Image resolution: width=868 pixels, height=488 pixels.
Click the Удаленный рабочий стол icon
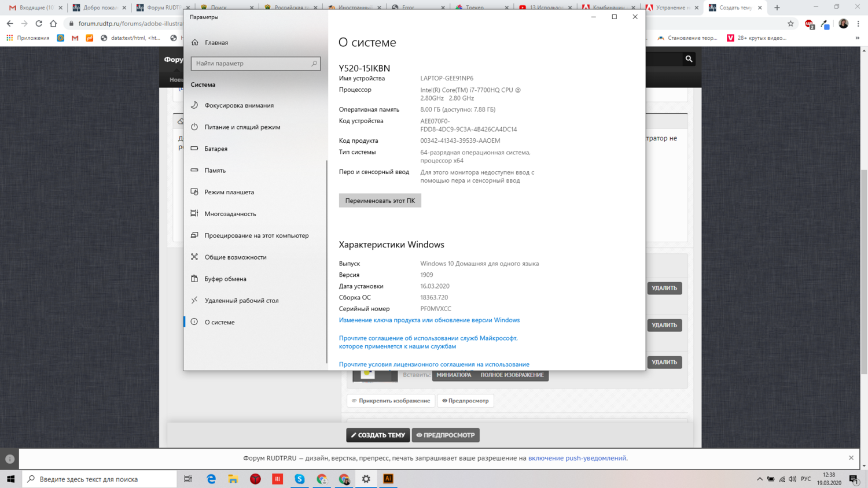(194, 300)
